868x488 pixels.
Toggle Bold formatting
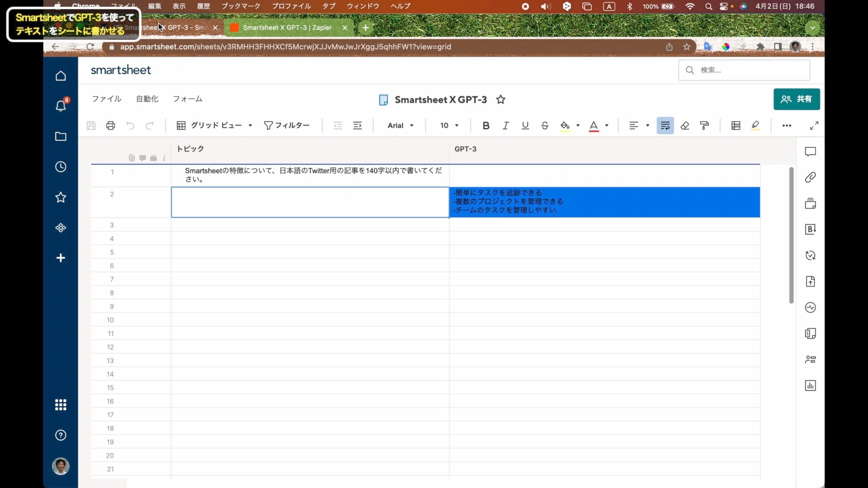pos(486,125)
